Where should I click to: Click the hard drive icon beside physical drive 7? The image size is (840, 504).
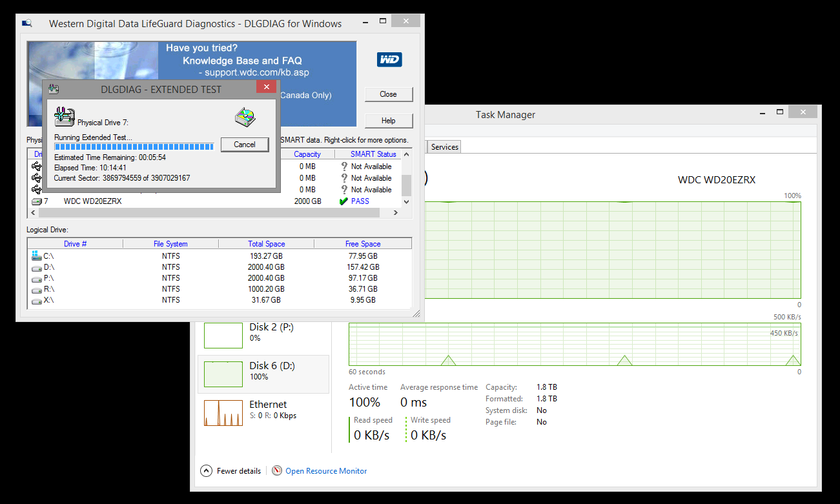(x=36, y=201)
